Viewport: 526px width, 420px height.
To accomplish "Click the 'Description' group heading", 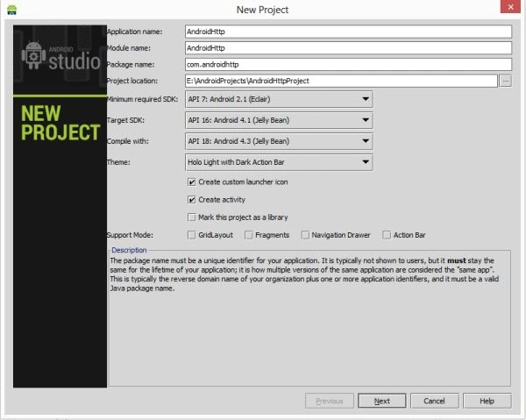I will coord(129,250).
